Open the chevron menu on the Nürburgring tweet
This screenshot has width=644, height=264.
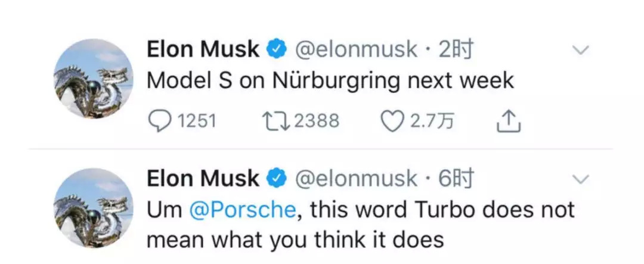(581, 51)
